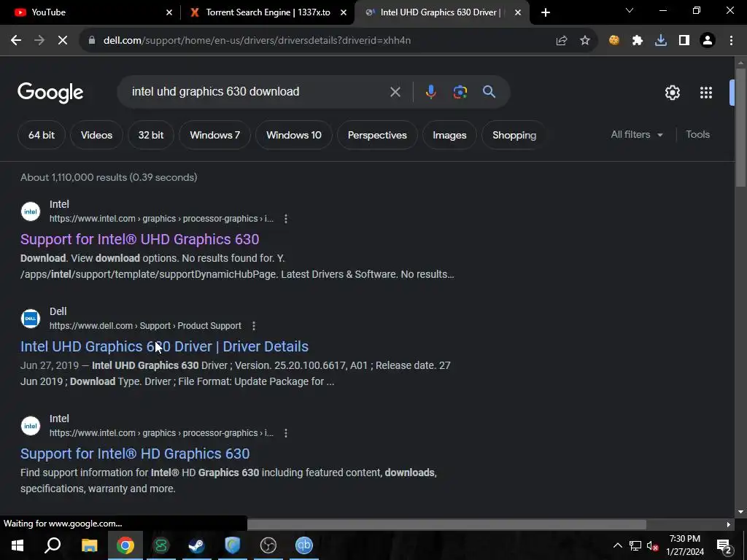Clear the Google search box text

click(395, 91)
